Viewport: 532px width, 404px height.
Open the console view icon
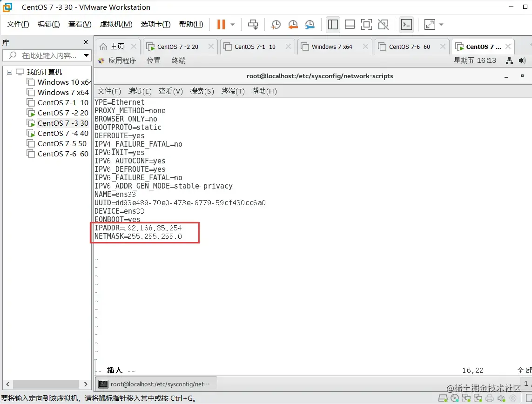(406, 24)
